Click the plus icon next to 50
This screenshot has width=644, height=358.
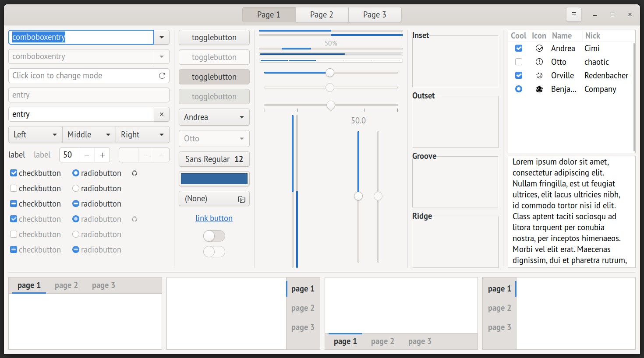[x=102, y=155]
